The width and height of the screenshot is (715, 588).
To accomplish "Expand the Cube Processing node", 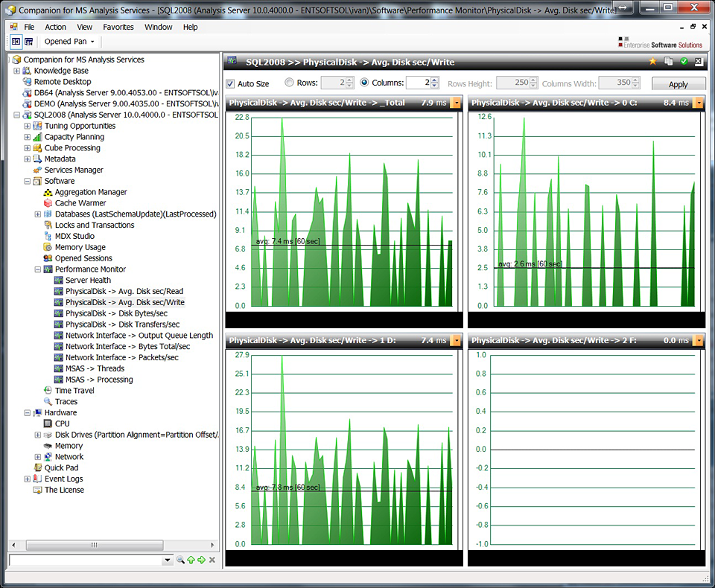I will (x=28, y=148).
